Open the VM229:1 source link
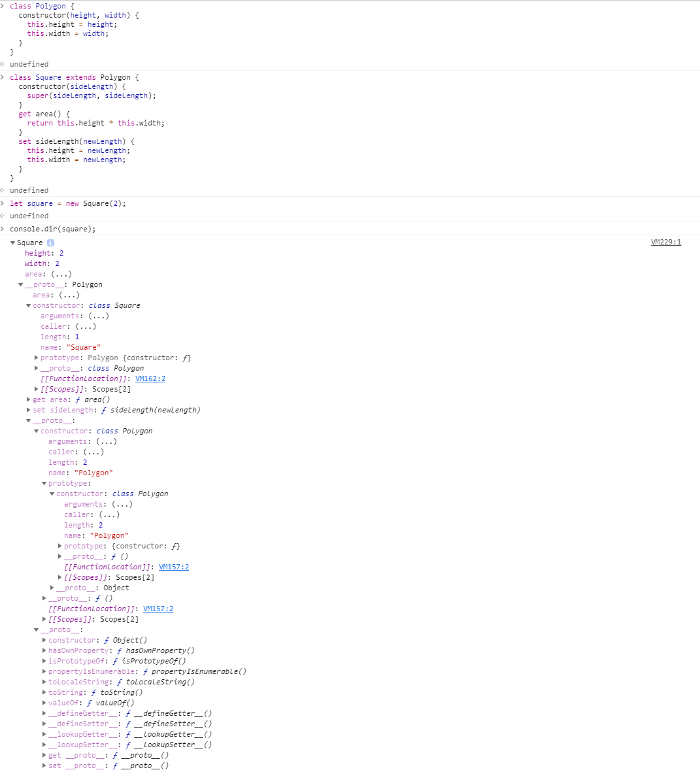The width and height of the screenshot is (700, 772). [x=665, y=242]
